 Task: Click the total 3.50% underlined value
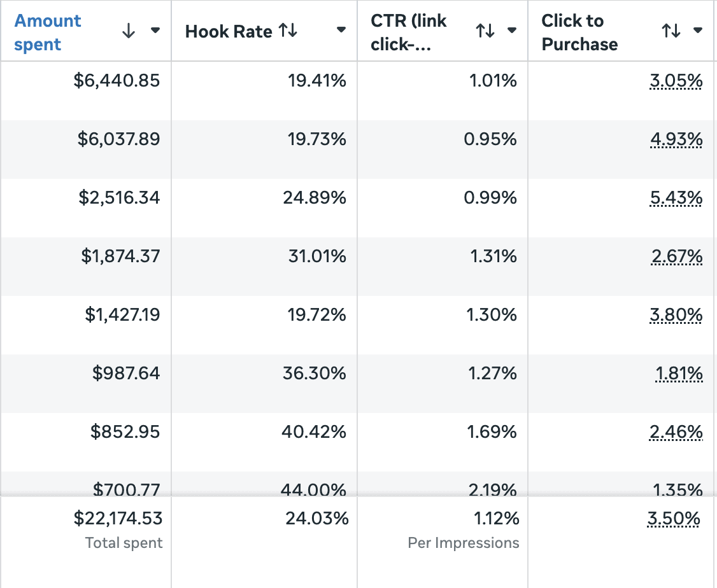click(x=674, y=519)
